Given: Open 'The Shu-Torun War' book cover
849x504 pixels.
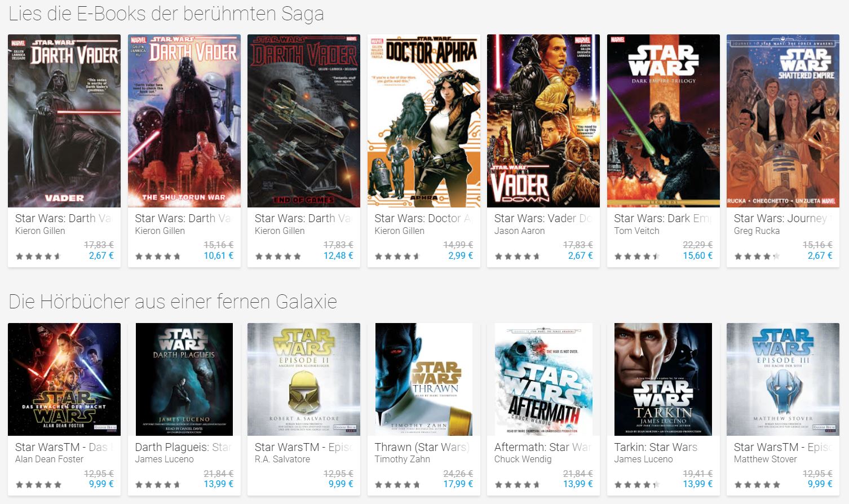Looking at the screenshot, I should tap(184, 121).
